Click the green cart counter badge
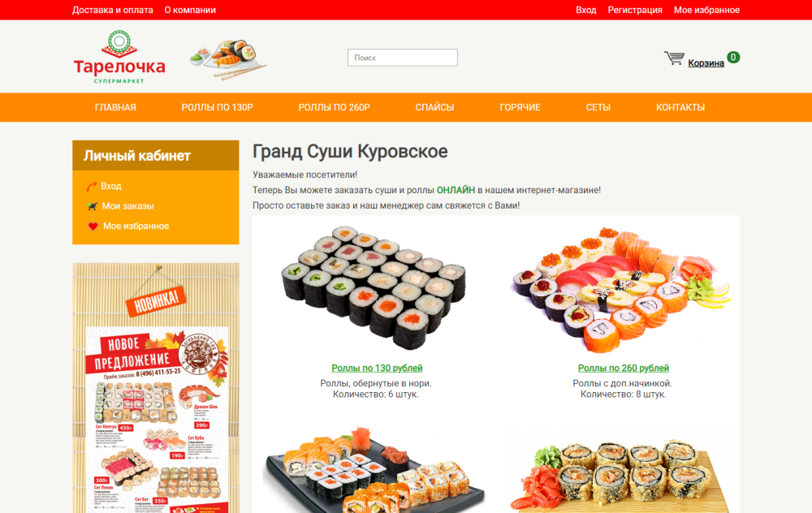Viewport: 812px width, 513px height. (x=732, y=57)
